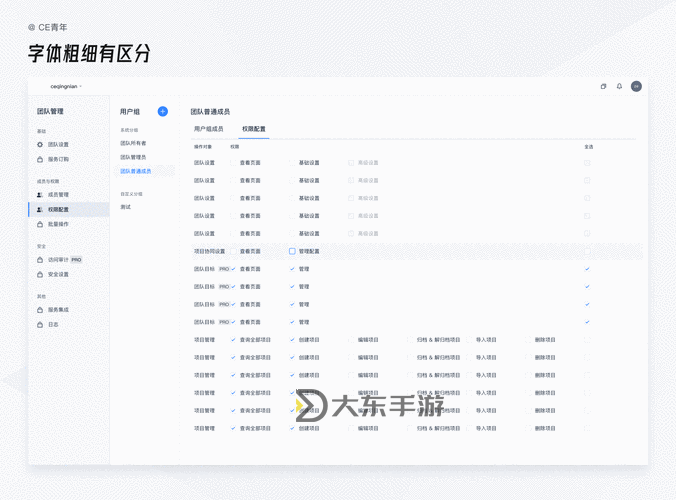Click the 访问审计 sidebar icon

tap(40, 259)
